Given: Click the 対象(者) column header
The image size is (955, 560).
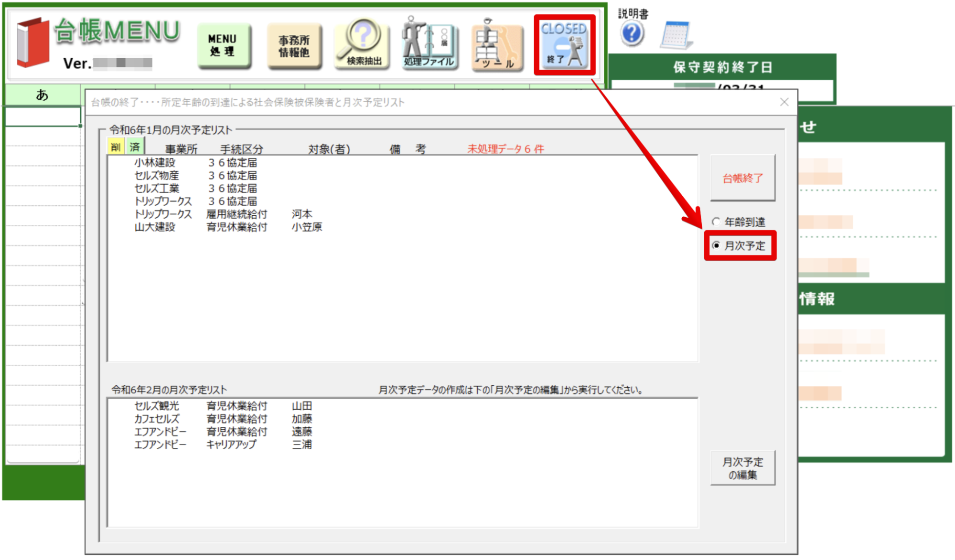Looking at the screenshot, I should pos(329,149).
